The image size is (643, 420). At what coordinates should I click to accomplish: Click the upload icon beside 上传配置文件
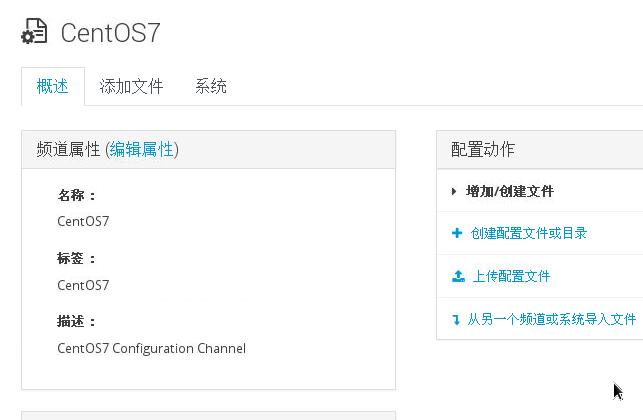(x=458, y=276)
